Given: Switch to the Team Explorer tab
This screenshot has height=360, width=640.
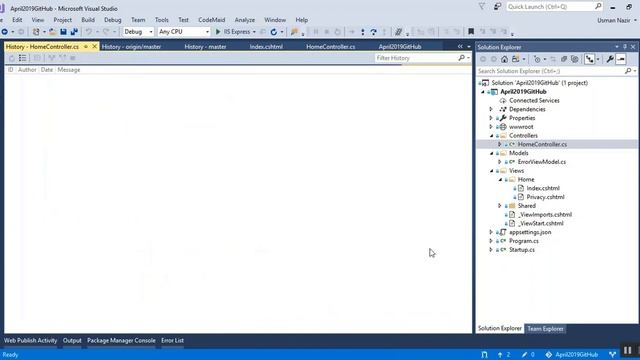Looking at the screenshot, I should coord(545,329).
